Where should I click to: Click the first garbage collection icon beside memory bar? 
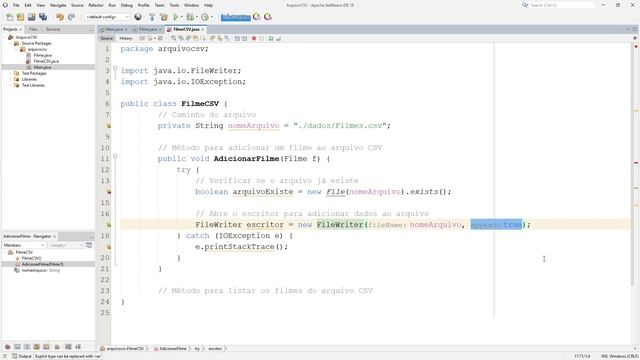[x=256, y=17]
